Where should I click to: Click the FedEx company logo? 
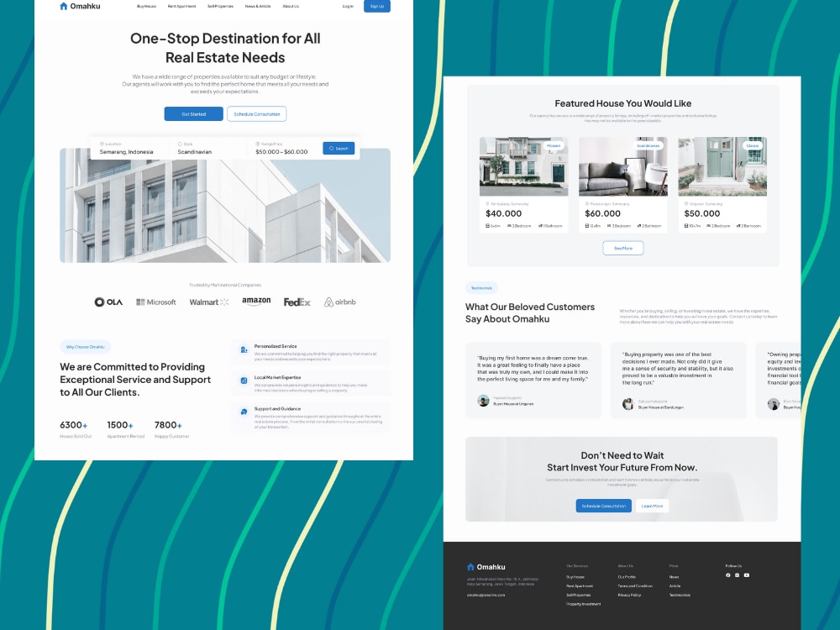click(297, 302)
